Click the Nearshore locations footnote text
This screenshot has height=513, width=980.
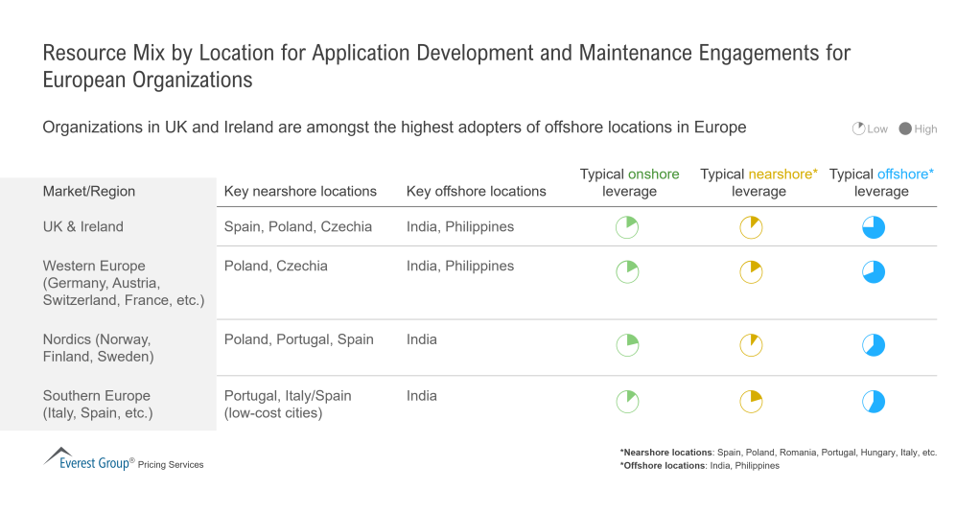778,452
